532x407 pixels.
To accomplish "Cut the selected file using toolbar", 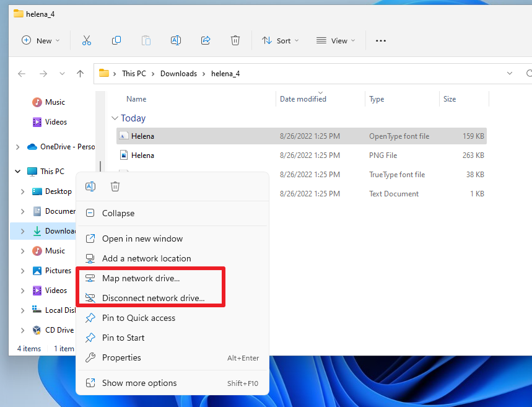I will click(x=87, y=40).
